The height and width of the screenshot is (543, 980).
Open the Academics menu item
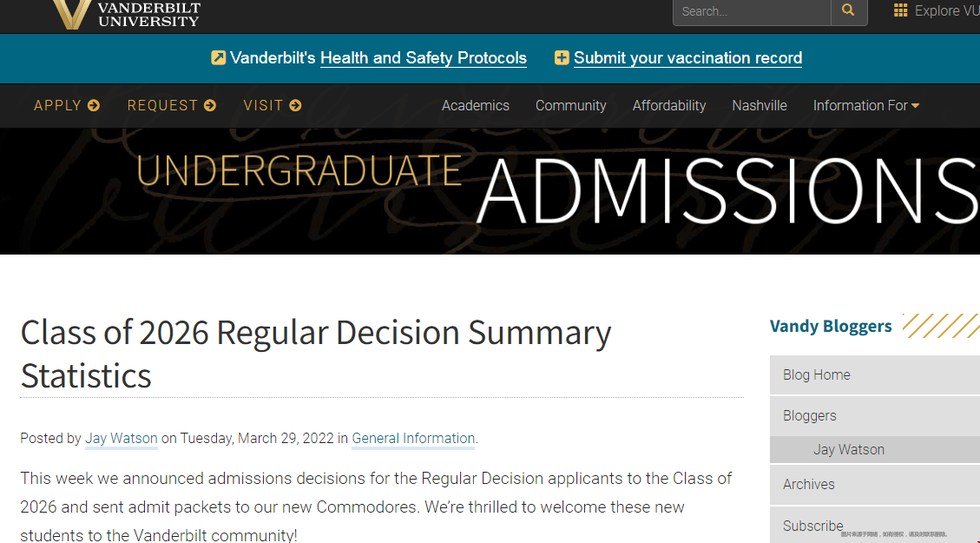[476, 105]
